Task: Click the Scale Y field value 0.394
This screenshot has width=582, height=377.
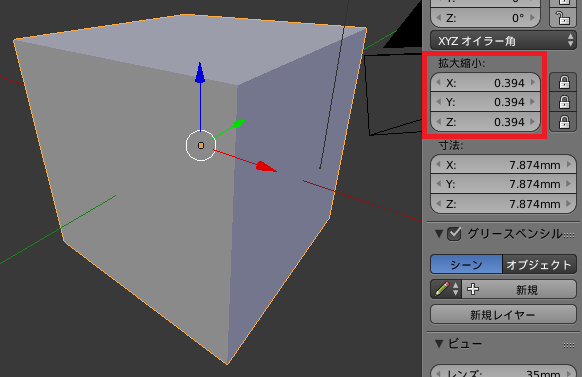Action: (485, 102)
